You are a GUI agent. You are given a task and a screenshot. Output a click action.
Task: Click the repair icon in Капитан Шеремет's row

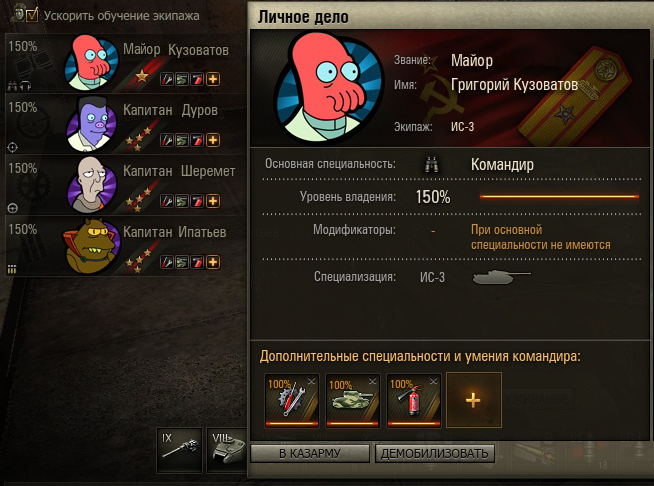click(167, 201)
